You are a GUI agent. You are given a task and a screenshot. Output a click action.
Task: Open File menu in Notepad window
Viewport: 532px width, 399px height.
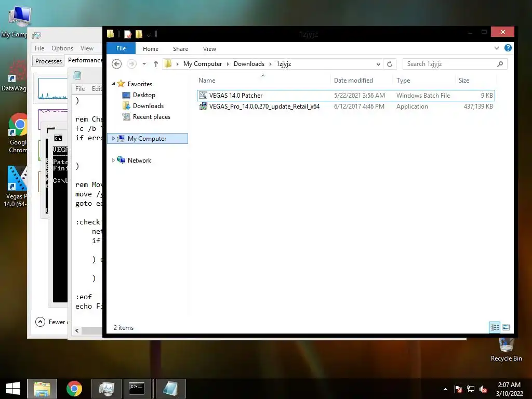coord(80,88)
